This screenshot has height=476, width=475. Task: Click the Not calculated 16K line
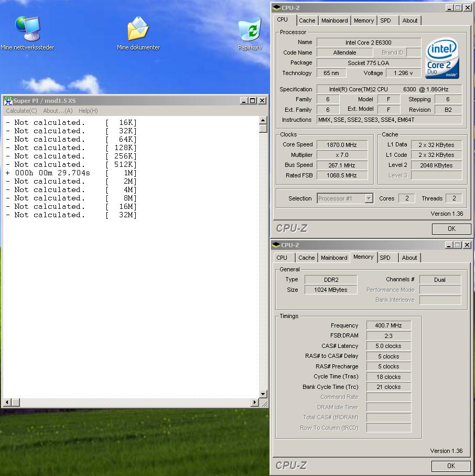71,123
